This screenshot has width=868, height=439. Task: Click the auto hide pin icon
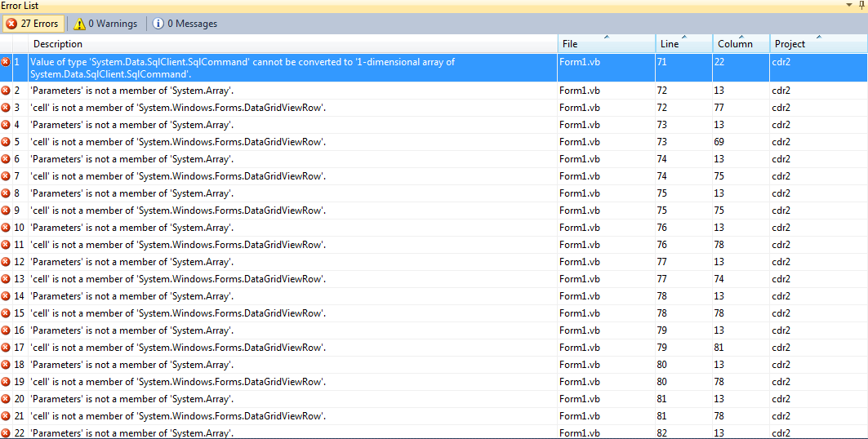pos(861,5)
